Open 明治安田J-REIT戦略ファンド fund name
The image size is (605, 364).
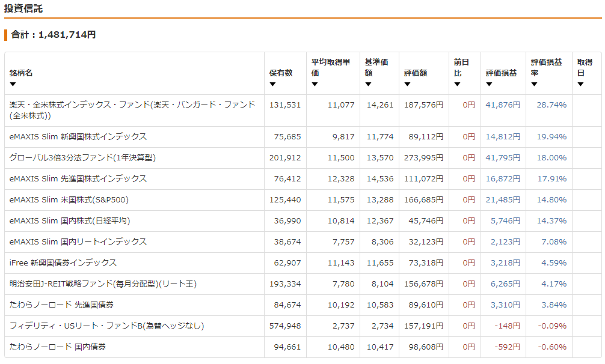point(103,284)
